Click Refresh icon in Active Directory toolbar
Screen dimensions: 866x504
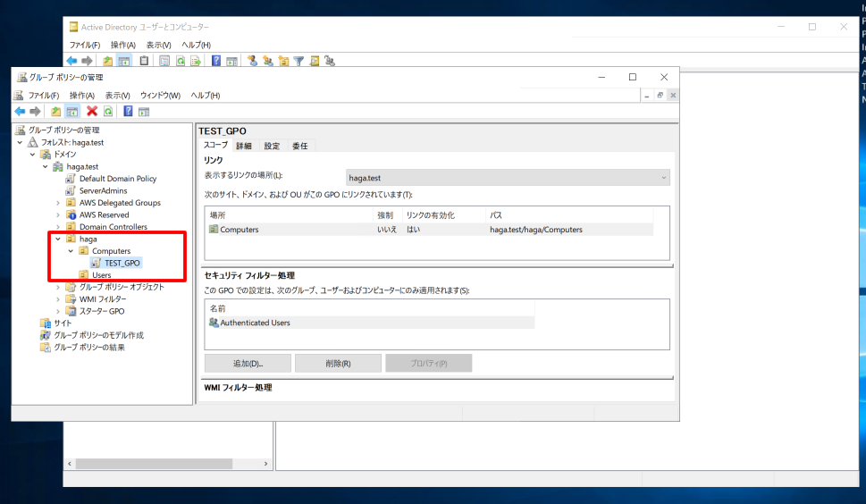tap(180, 61)
